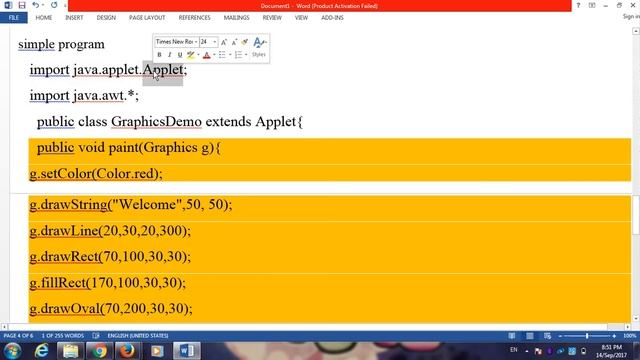Open the clock showing 8:51 PM
The height and width of the screenshot is (360, 640).
pos(611,351)
